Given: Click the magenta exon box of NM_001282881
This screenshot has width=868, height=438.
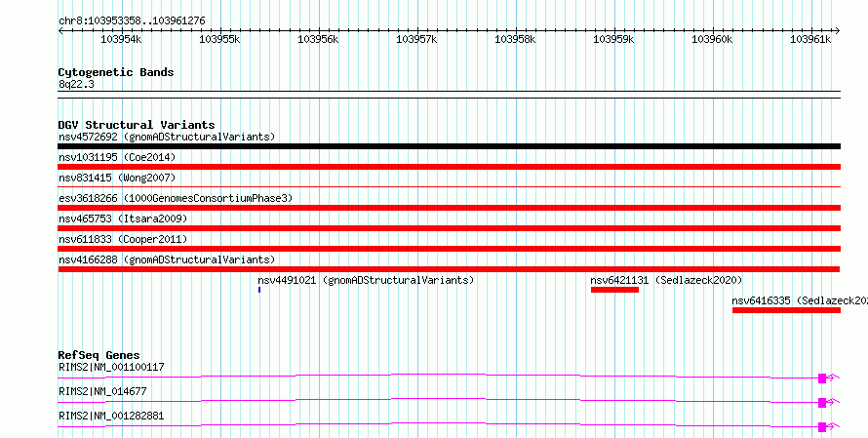Looking at the screenshot, I should pyautogui.click(x=822, y=427).
